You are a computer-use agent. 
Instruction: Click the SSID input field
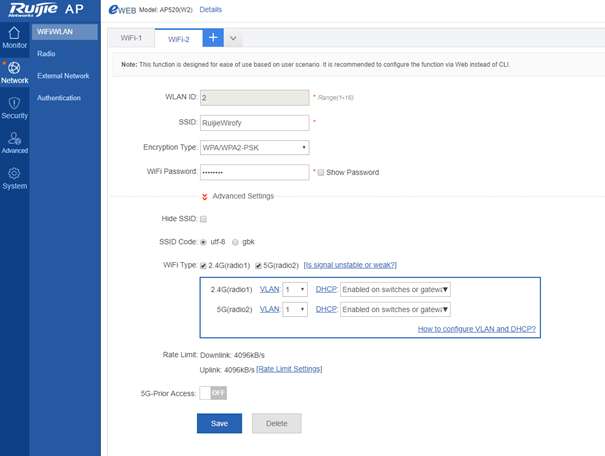coord(254,123)
